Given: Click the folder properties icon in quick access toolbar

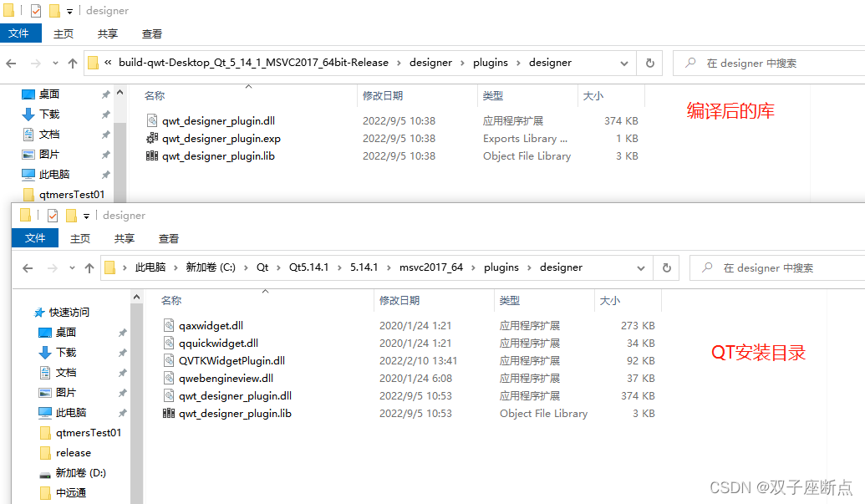Looking at the screenshot, I should tap(35, 10).
